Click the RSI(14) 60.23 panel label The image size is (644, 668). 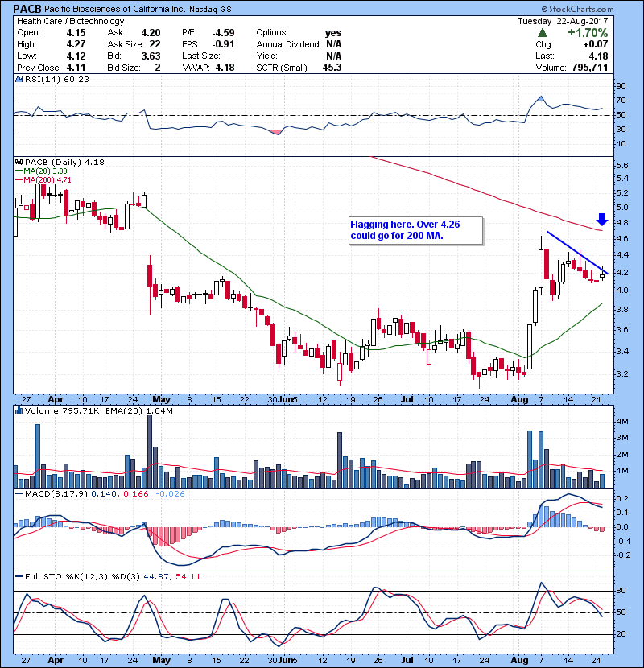(x=57, y=79)
